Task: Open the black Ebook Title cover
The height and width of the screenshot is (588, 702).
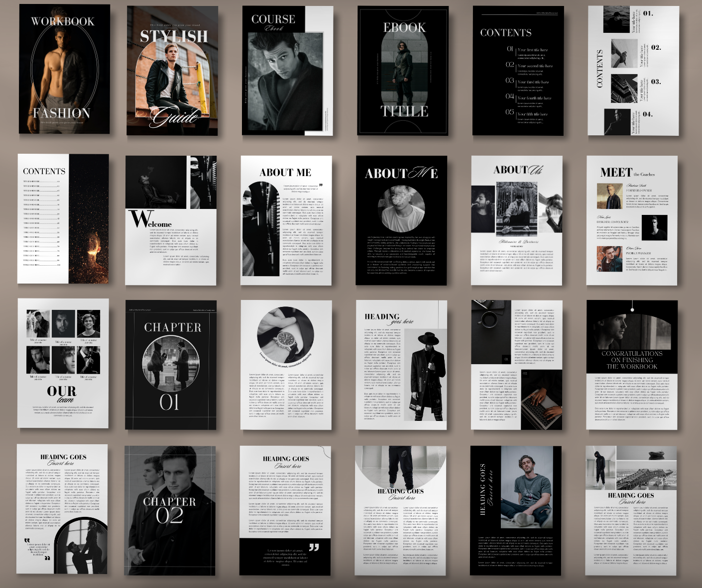Action: pos(403,71)
